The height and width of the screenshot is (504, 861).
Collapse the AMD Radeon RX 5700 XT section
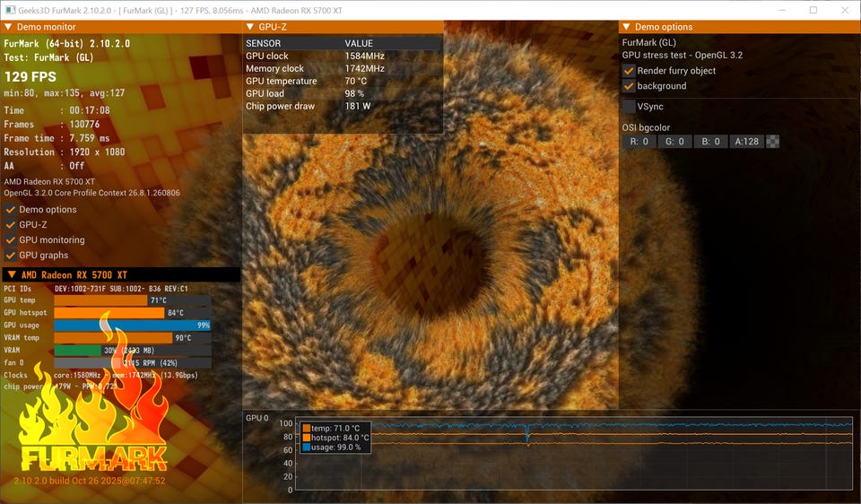(11, 274)
